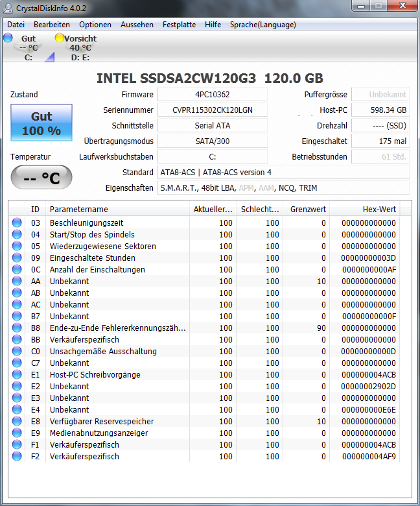Click status orb for row E4 Unbekannt
Image resolution: width=420 pixels, height=506 pixels.
pos(17,409)
